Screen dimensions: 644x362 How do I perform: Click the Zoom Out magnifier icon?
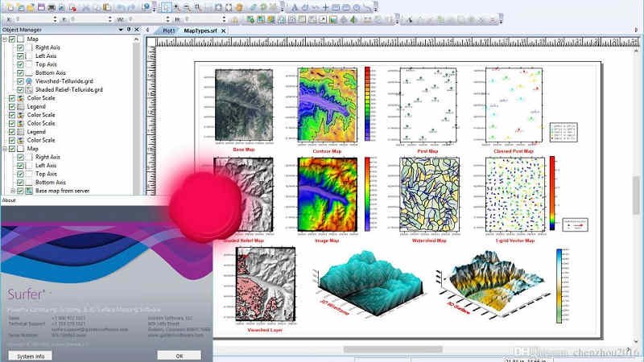click(x=187, y=7)
